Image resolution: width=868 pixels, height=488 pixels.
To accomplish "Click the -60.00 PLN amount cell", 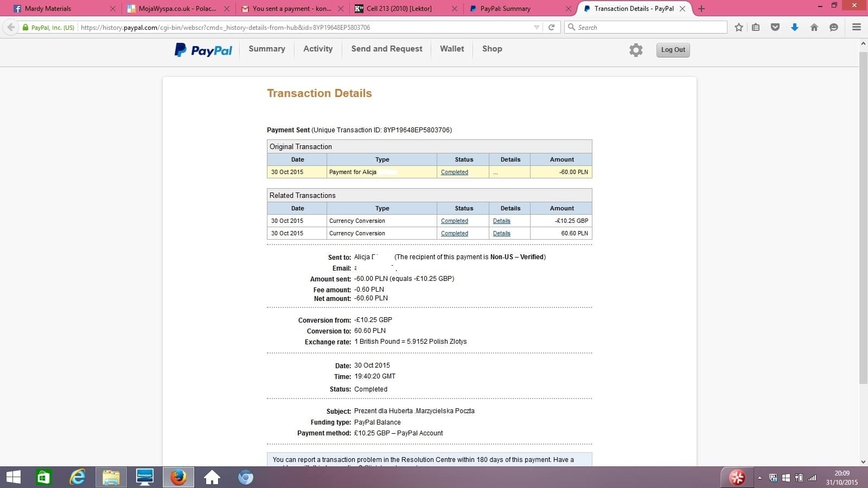I will coord(561,172).
